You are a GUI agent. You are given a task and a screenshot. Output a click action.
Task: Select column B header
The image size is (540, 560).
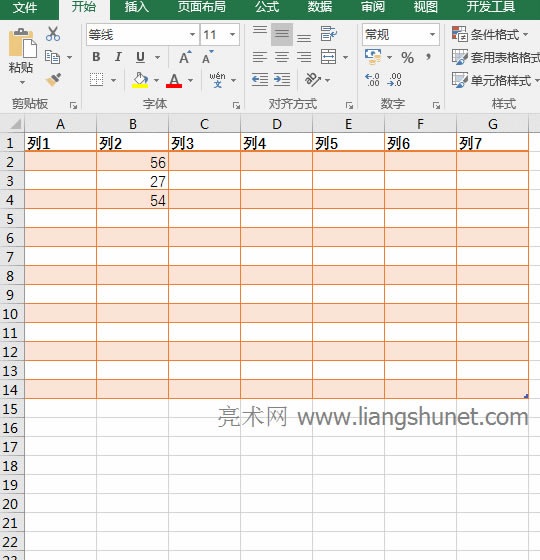[x=132, y=124]
